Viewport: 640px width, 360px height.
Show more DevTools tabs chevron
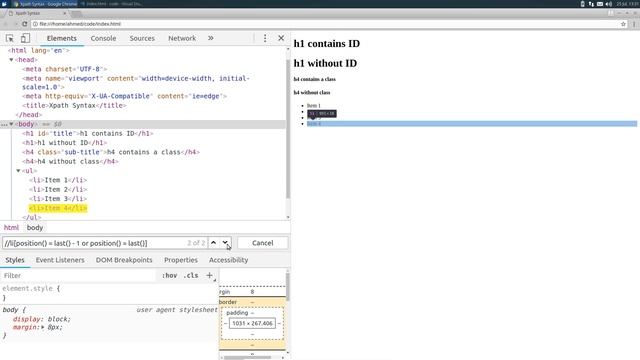[x=211, y=38]
